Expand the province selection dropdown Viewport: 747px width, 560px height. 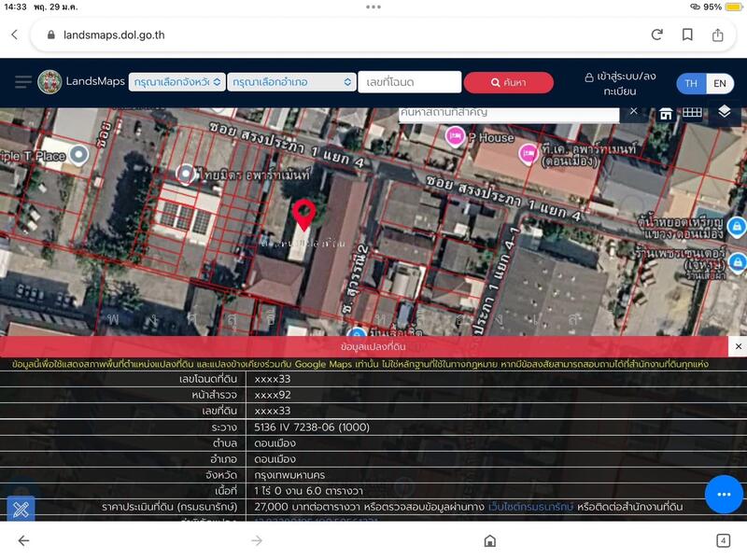(176, 82)
